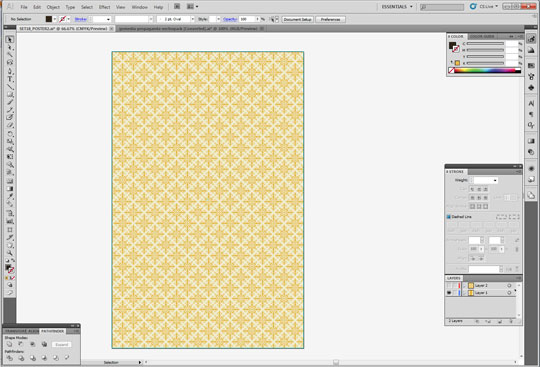Open stroke Weight dropdown in Stroke panel

[495, 180]
